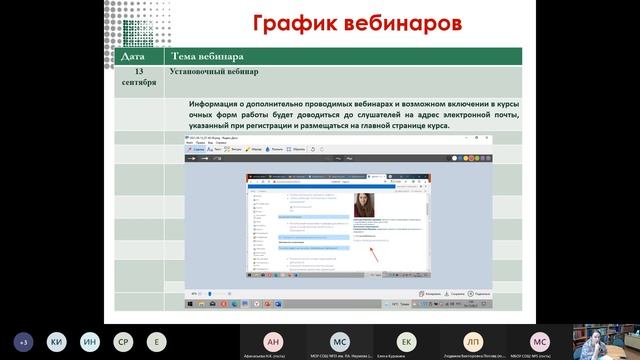This screenshot has width=640, height=360.
Task: Open the Файл menu in screenshot editor
Action: (190, 143)
